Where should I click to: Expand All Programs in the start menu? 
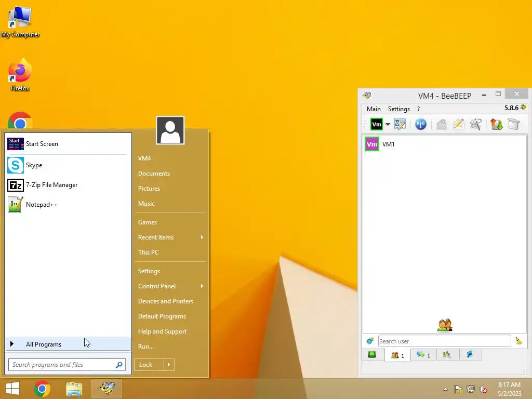(x=68, y=344)
